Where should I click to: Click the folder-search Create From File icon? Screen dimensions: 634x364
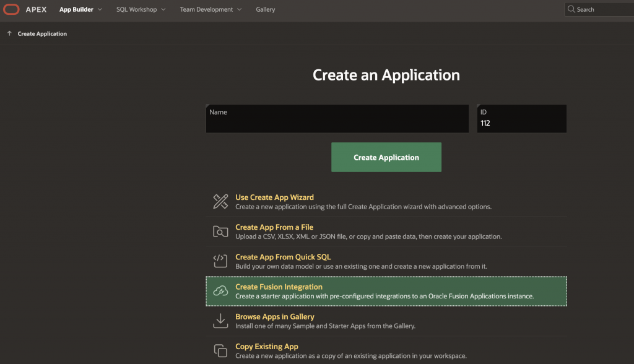(220, 232)
